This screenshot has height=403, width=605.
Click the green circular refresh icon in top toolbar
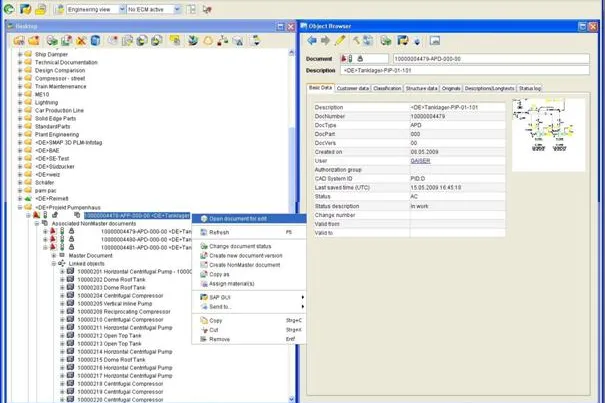tap(10, 9)
